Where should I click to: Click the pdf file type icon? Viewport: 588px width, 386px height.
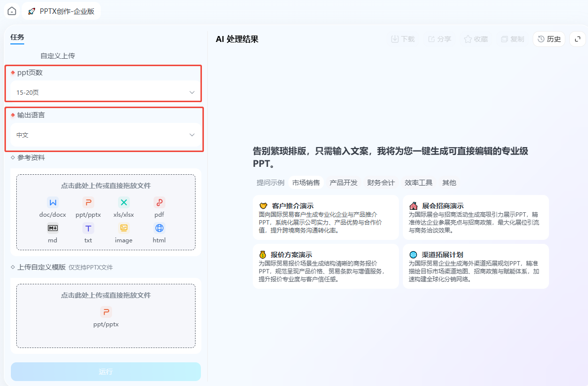(x=159, y=203)
